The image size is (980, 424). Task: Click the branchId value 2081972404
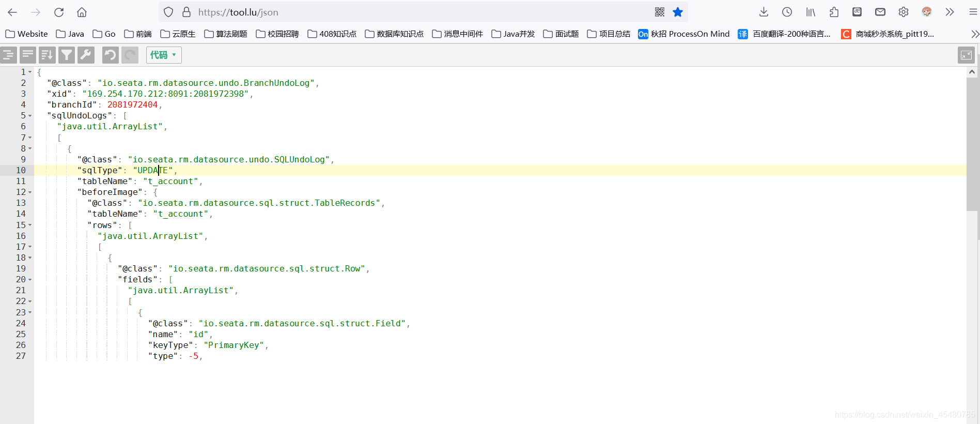(x=132, y=104)
